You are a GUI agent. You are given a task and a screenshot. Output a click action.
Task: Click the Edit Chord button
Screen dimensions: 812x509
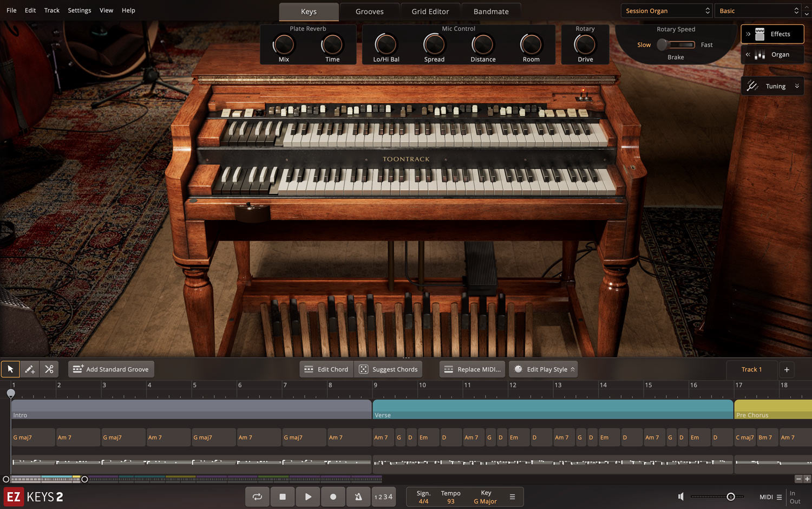click(326, 369)
